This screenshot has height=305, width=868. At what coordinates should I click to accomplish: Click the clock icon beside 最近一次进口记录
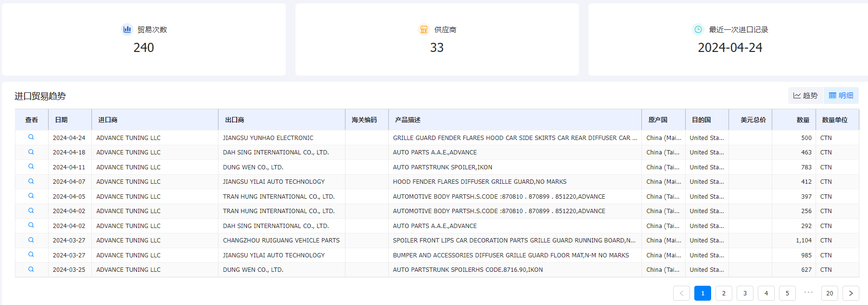tap(698, 29)
